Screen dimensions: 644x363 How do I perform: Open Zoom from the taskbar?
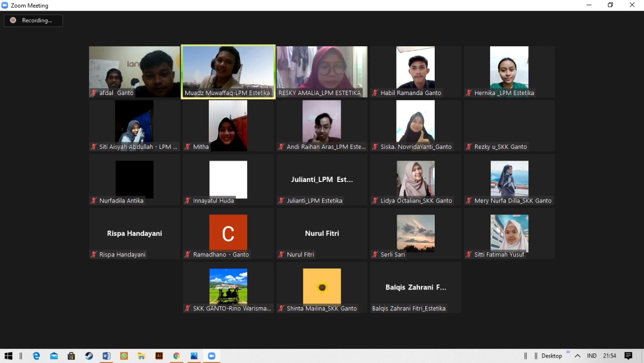[211, 356]
